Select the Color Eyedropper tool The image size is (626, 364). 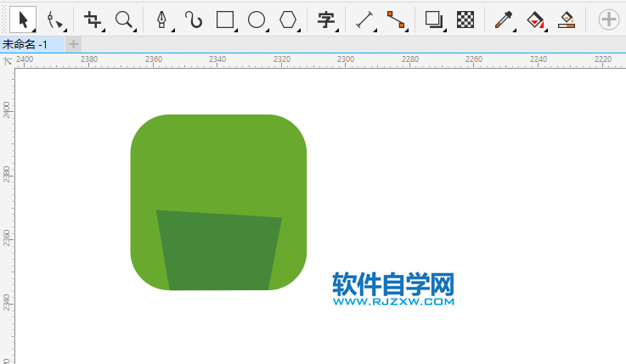click(504, 20)
